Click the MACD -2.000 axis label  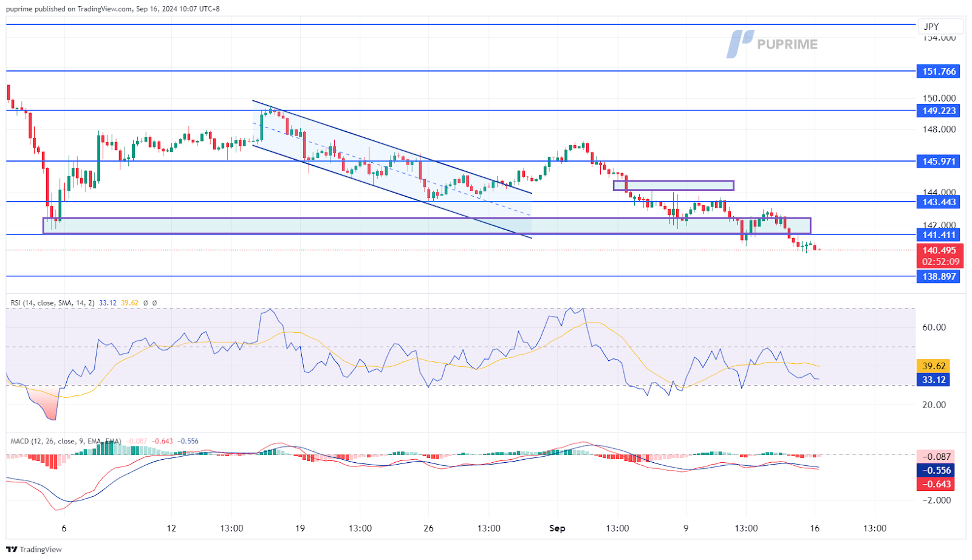tap(936, 500)
